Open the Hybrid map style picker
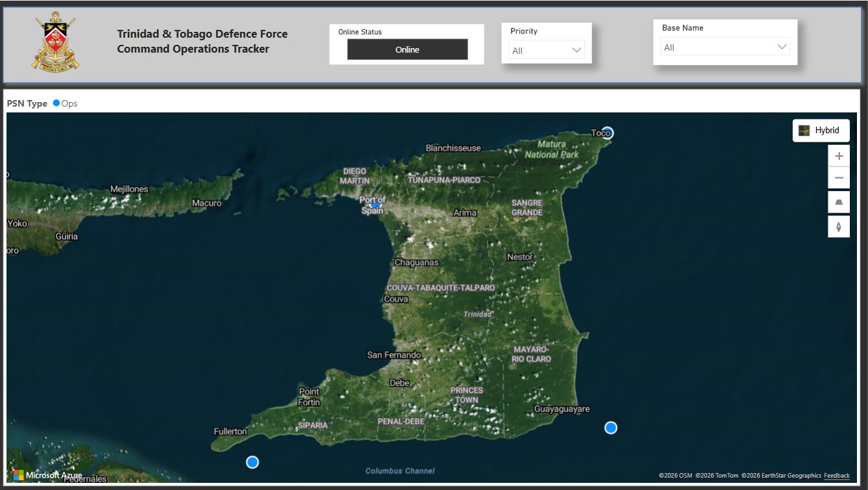The width and height of the screenshot is (868, 490). tap(821, 131)
